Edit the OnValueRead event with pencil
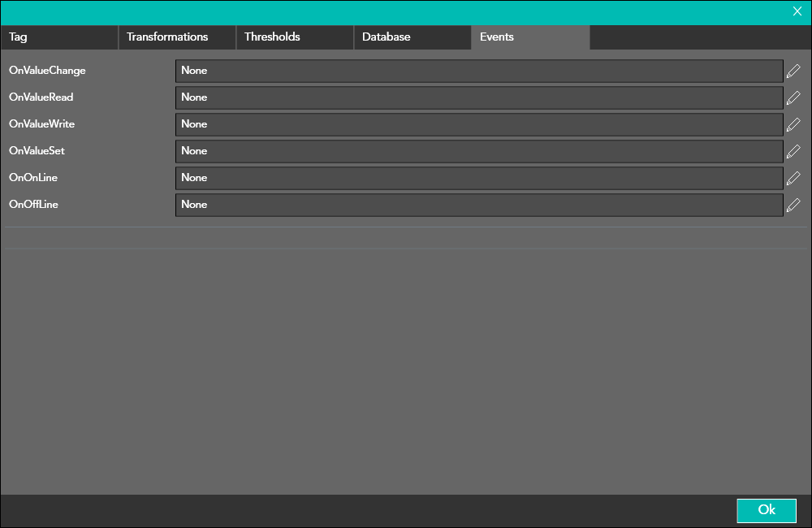Screen dimensions: 812x528 point(793,98)
